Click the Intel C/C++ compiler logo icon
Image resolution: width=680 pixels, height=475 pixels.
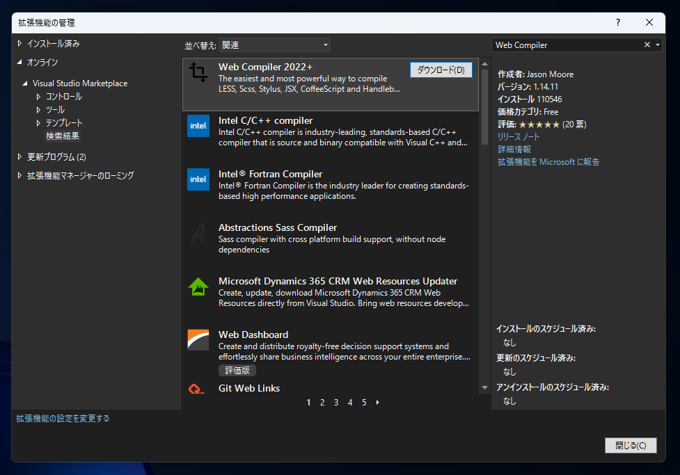[x=198, y=126]
